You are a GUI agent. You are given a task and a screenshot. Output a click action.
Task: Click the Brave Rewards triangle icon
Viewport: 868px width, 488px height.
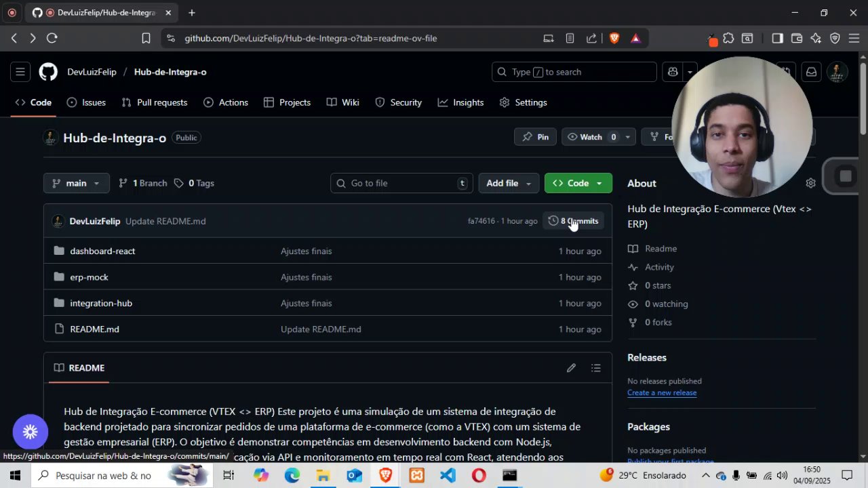635,39
